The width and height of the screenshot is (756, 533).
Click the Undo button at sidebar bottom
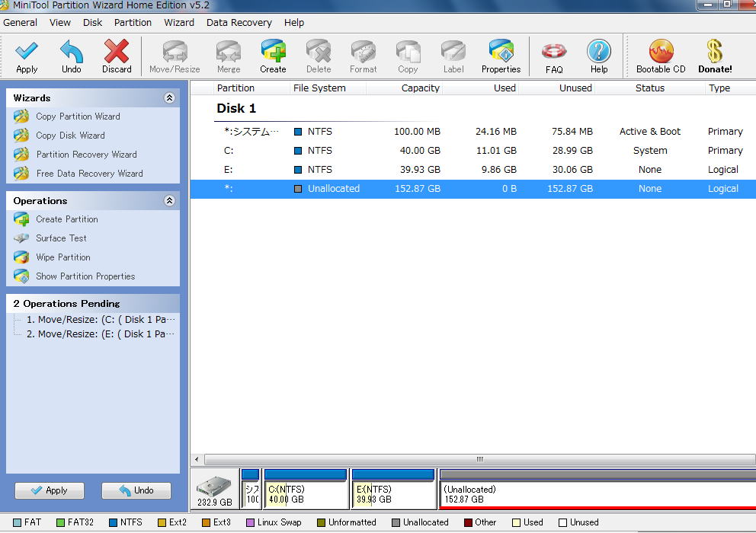(136, 490)
